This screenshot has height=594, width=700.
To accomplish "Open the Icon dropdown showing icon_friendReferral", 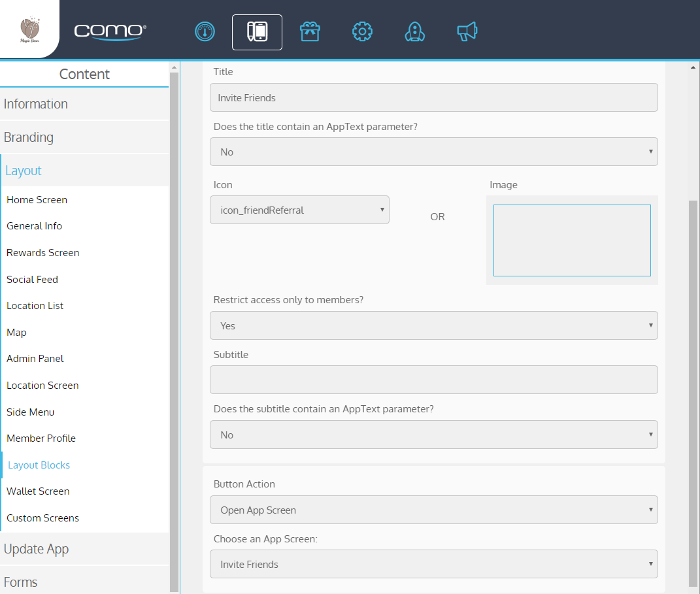I will (x=299, y=210).
